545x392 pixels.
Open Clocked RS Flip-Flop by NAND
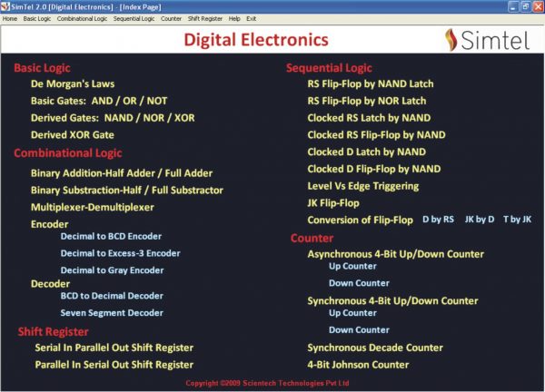(376, 135)
